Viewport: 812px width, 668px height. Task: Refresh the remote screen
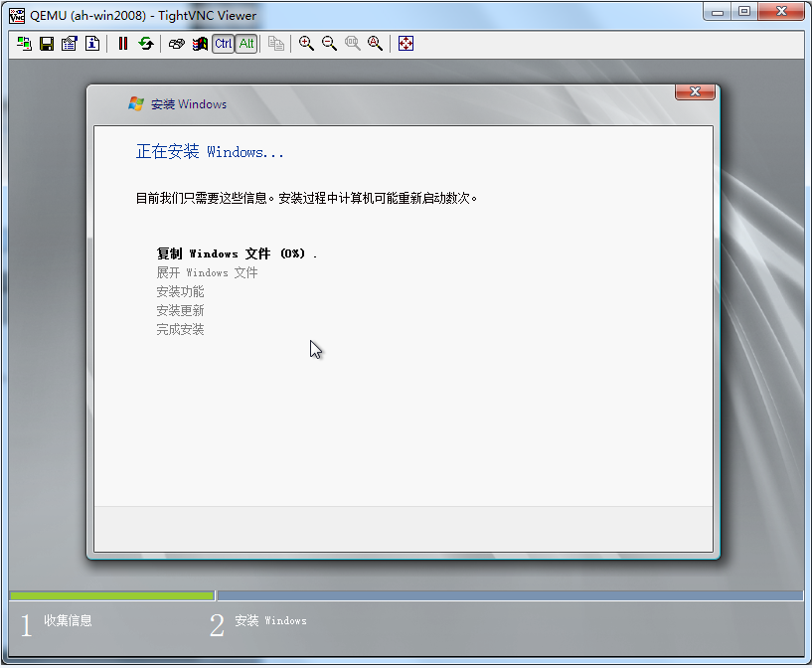(146, 44)
